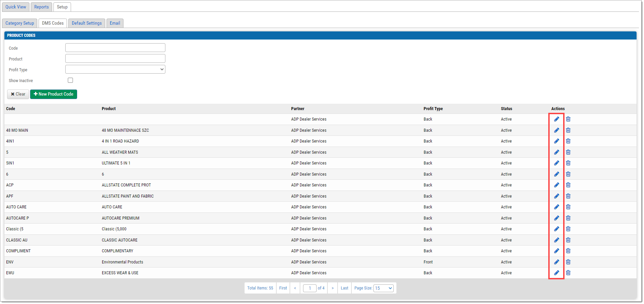Click the Code column header
This screenshot has width=644, height=304.
(x=10, y=109)
